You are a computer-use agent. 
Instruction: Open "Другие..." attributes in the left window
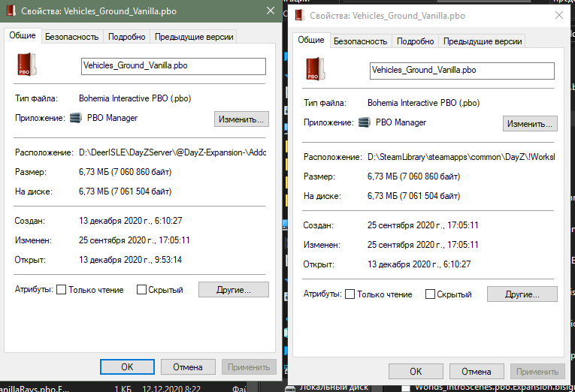(234, 290)
